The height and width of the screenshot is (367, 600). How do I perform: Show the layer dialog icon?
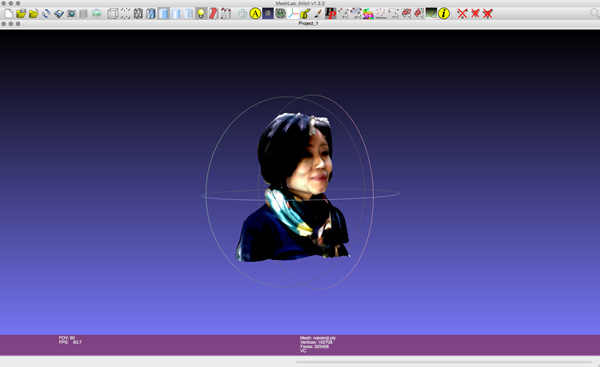84,14
